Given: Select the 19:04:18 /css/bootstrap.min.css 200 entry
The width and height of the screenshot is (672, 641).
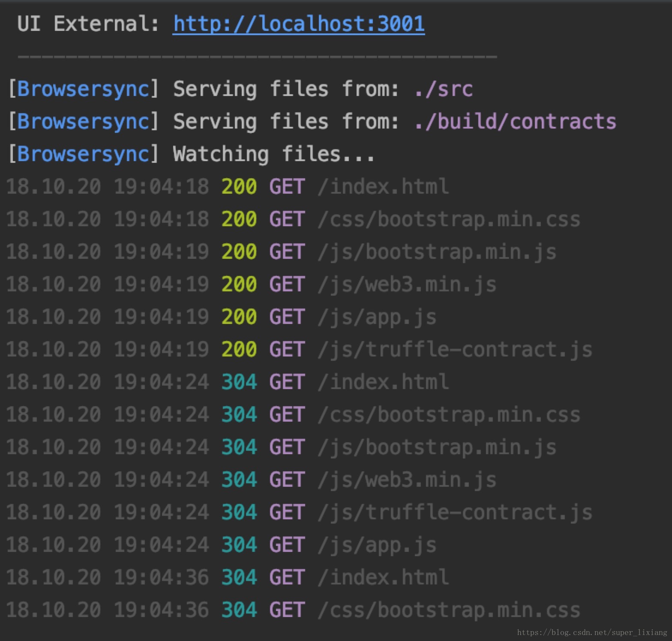Looking at the screenshot, I should click(293, 219).
